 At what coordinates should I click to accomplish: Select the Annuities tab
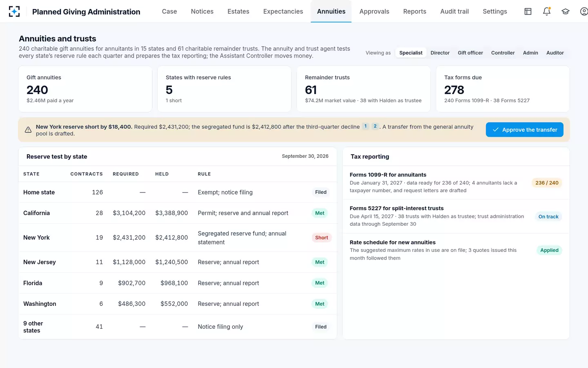(331, 11)
